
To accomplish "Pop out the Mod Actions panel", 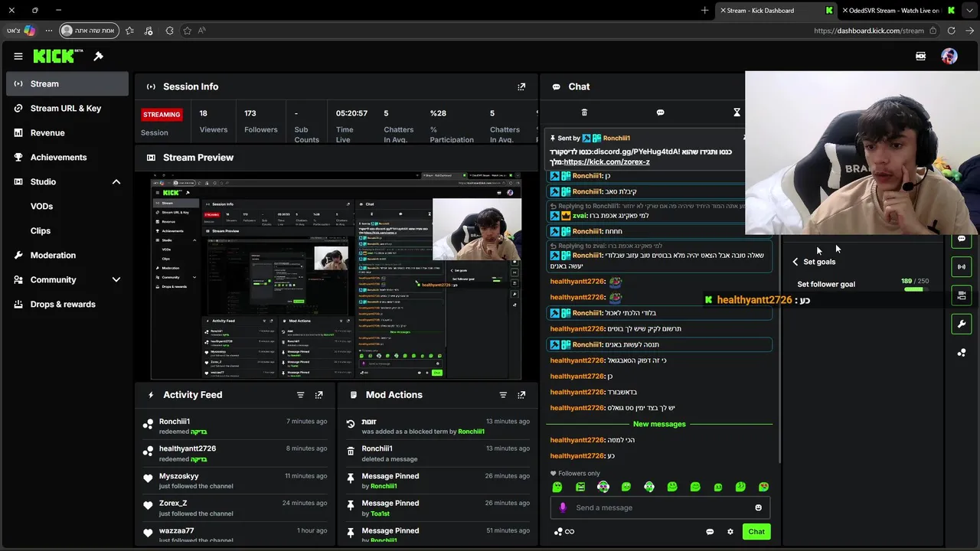I will tap(521, 395).
